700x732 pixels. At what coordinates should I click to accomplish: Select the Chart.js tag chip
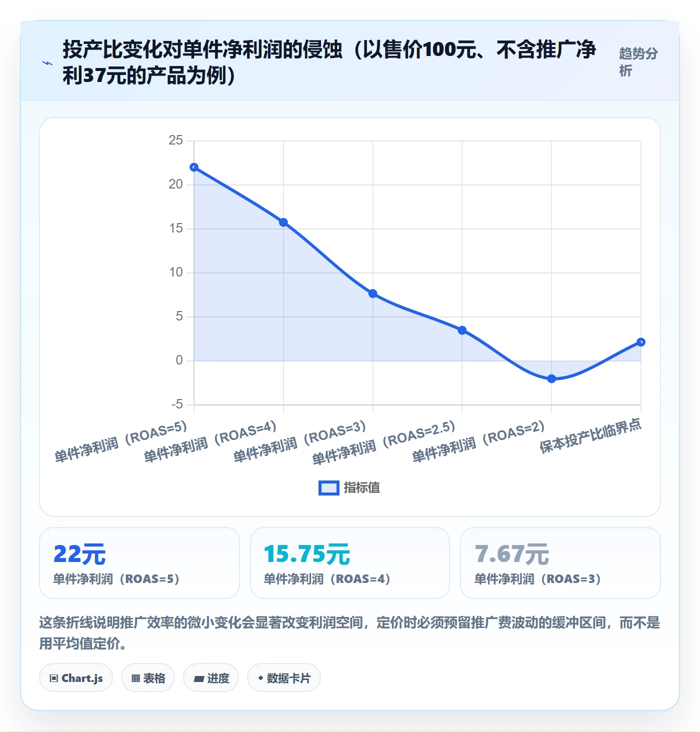[x=76, y=678]
